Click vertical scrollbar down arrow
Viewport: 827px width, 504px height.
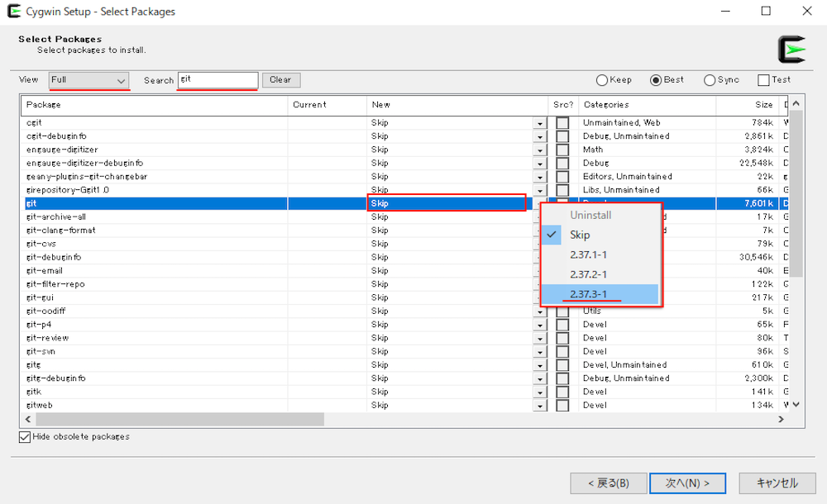coord(796,405)
